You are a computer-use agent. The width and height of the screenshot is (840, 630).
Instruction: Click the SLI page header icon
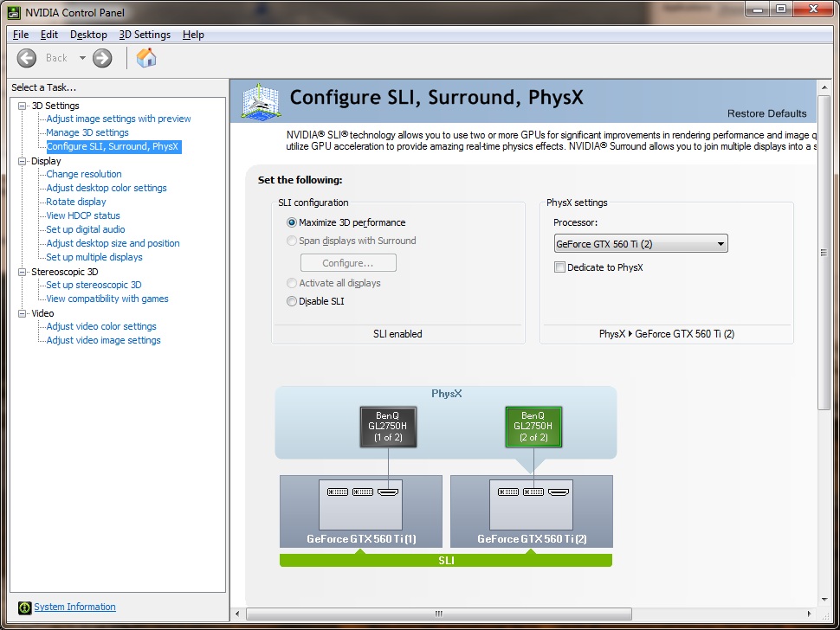[261, 100]
